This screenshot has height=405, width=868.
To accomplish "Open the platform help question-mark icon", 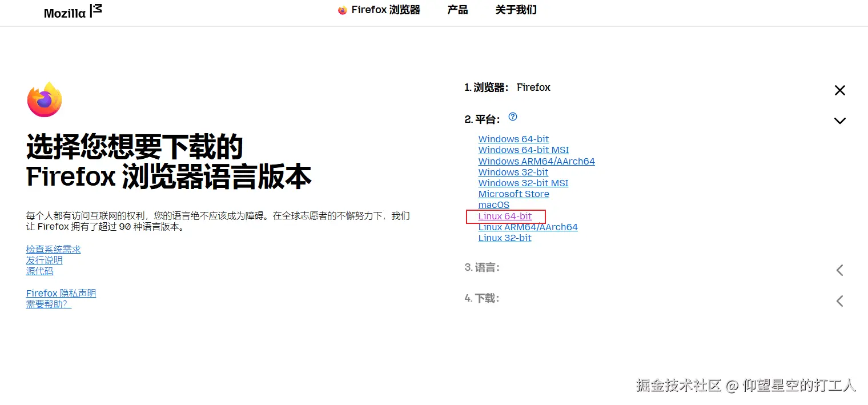I will coord(513,117).
